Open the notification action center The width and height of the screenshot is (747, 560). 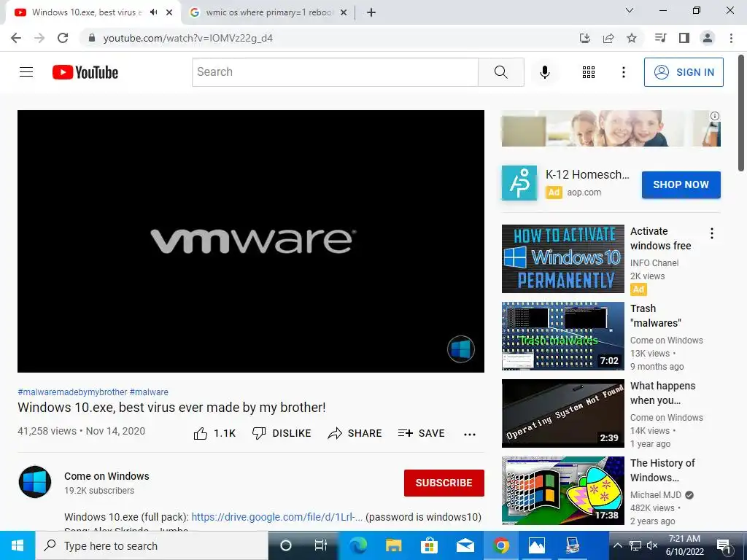tap(724, 545)
